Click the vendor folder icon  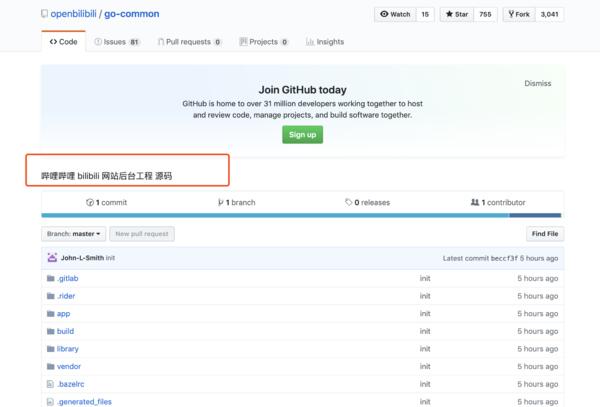(50, 366)
